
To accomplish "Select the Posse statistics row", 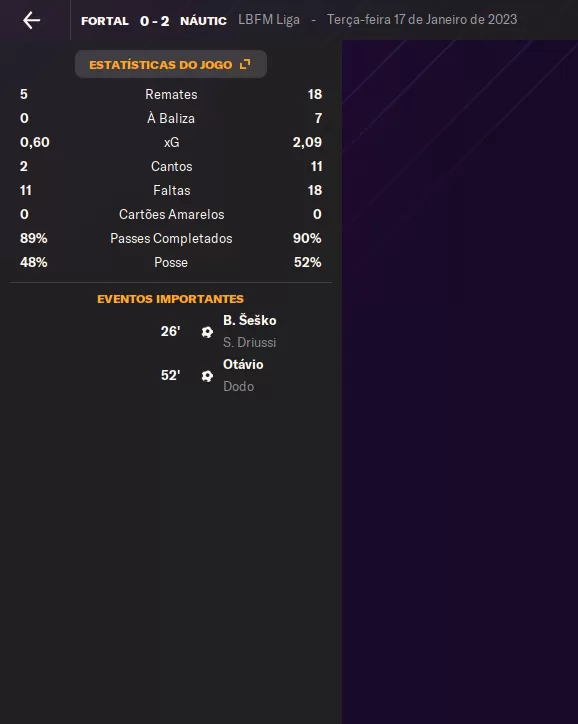I will pos(171,262).
